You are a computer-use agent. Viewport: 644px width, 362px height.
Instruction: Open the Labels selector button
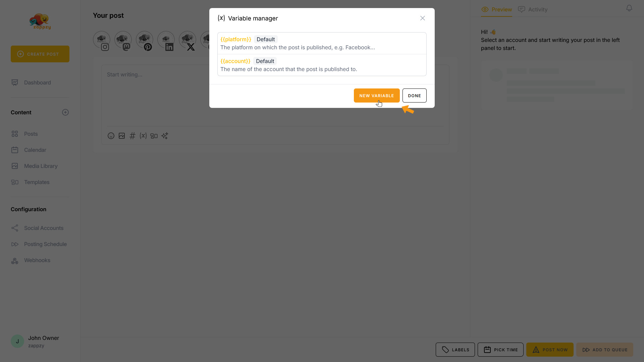click(x=455, y=350)
